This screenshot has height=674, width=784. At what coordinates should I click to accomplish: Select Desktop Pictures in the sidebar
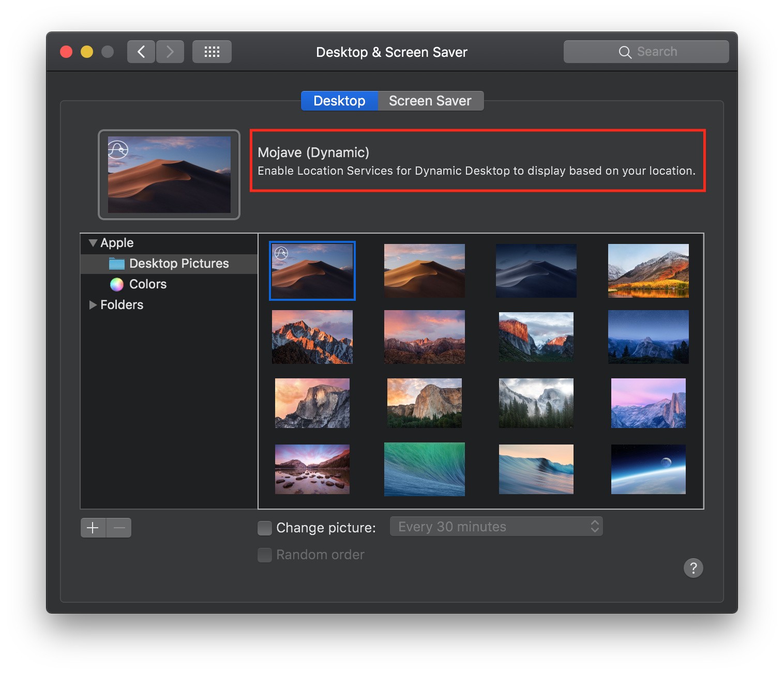click(x=169, y=264)
